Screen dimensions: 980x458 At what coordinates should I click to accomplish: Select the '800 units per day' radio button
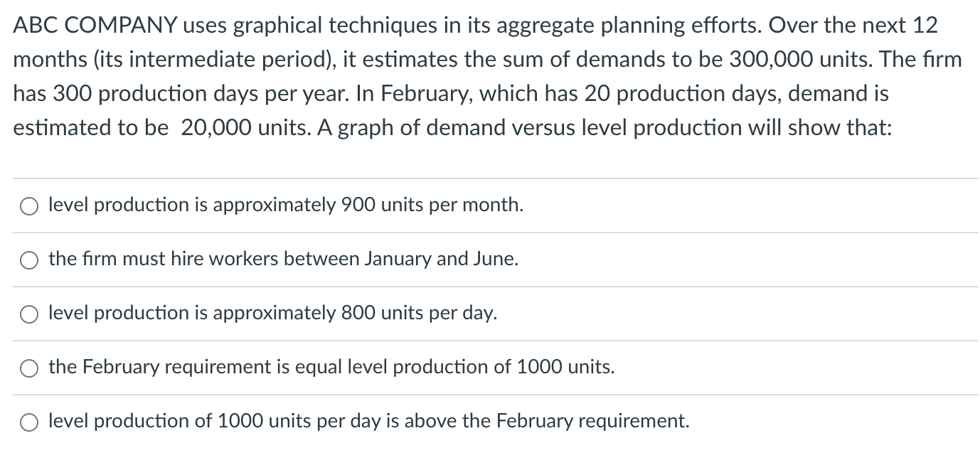coord(28,314)
